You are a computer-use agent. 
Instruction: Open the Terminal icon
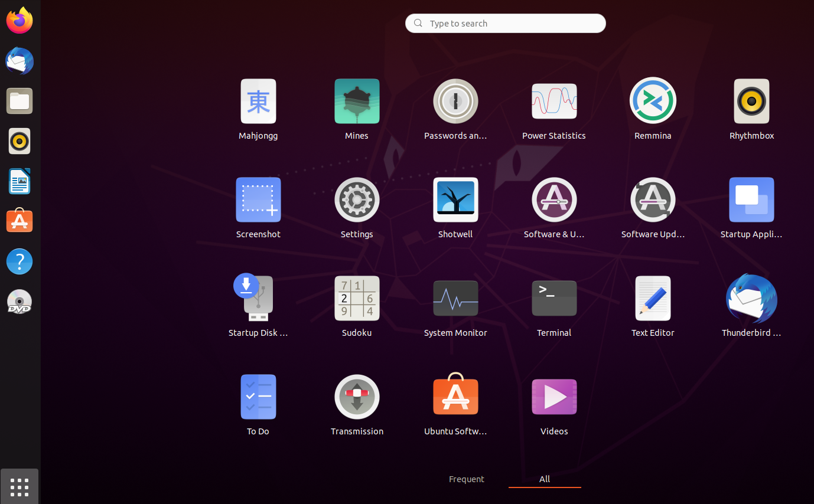pos(554,298)
